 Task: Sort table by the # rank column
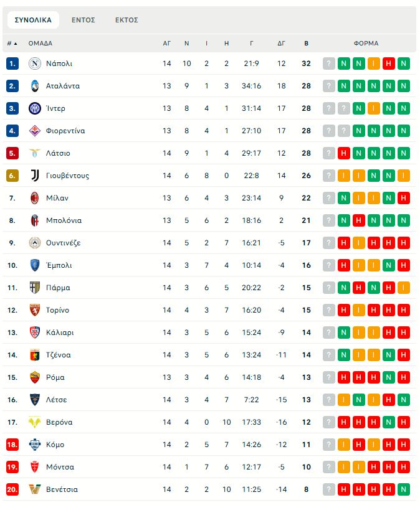(x=12, y=44)
